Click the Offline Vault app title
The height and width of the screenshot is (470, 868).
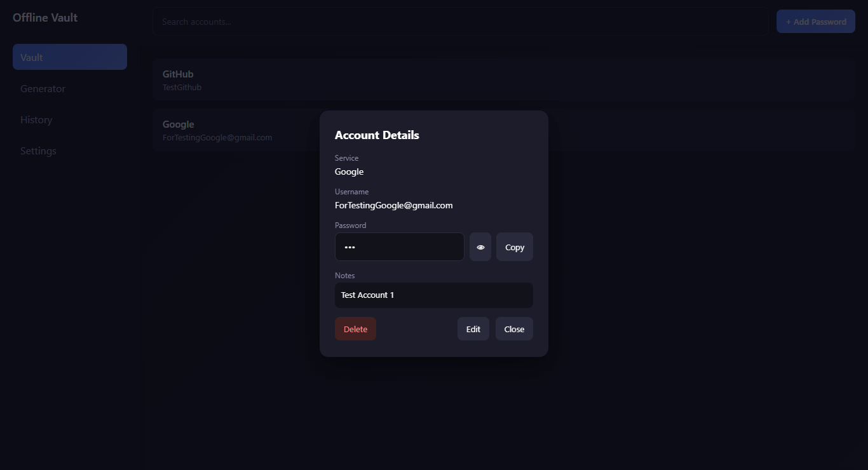coord(45,18)
